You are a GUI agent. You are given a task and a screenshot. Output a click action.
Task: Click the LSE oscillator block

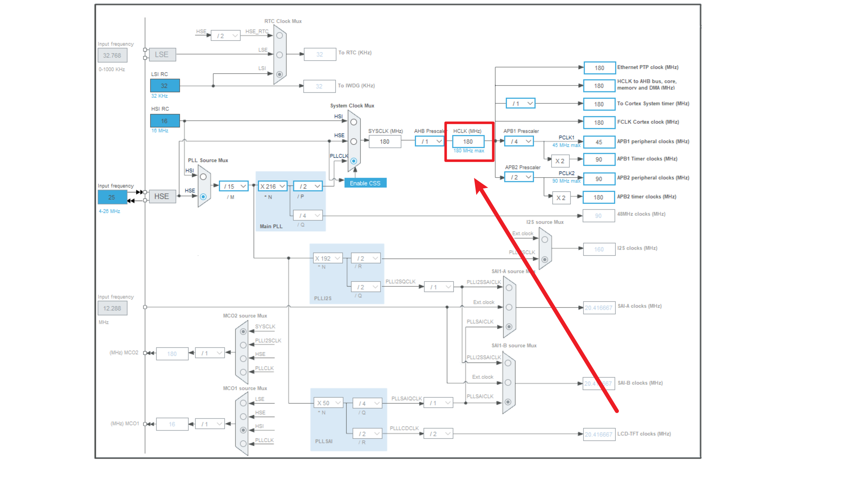[x=162, y=54]
